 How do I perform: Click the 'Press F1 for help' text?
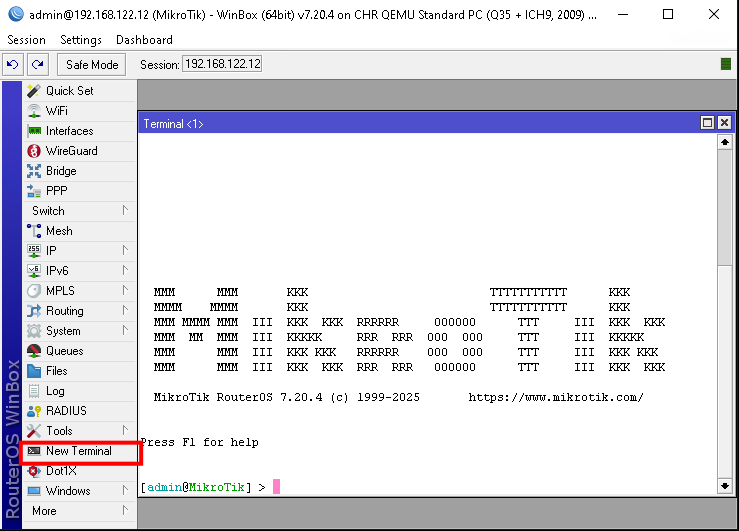tap(199, 442)
